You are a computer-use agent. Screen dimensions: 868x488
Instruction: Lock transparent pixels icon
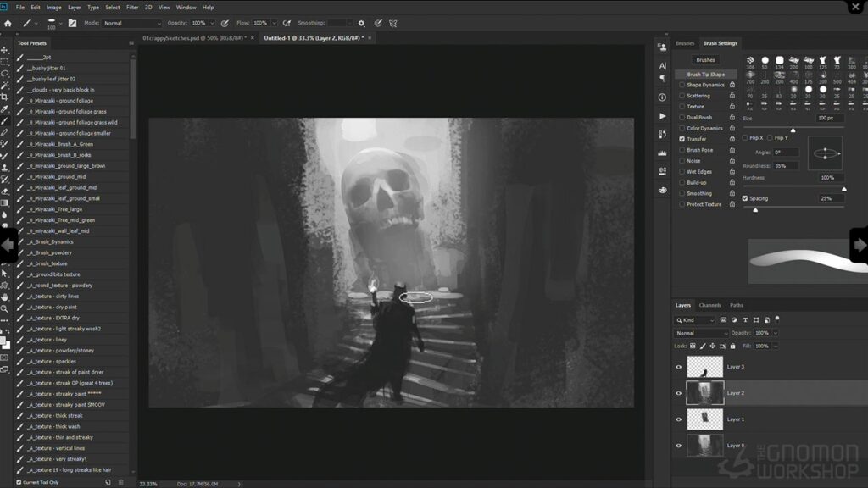coord(693,346)
